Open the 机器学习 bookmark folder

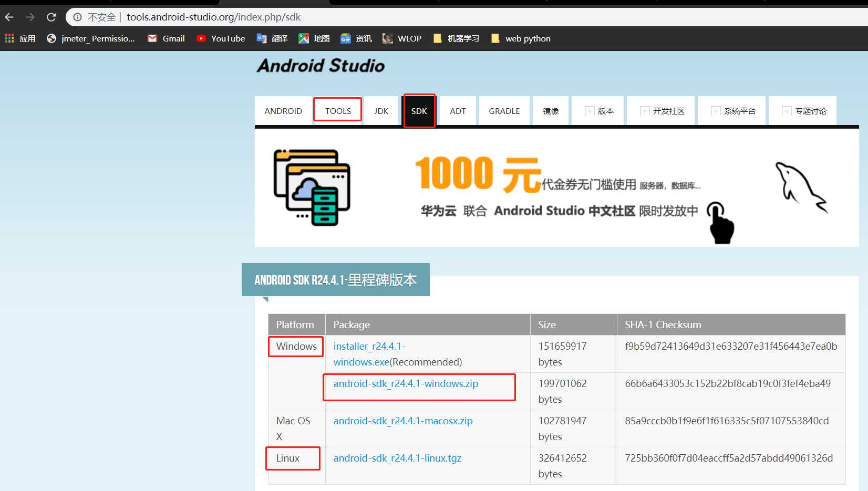click(456, 38)
